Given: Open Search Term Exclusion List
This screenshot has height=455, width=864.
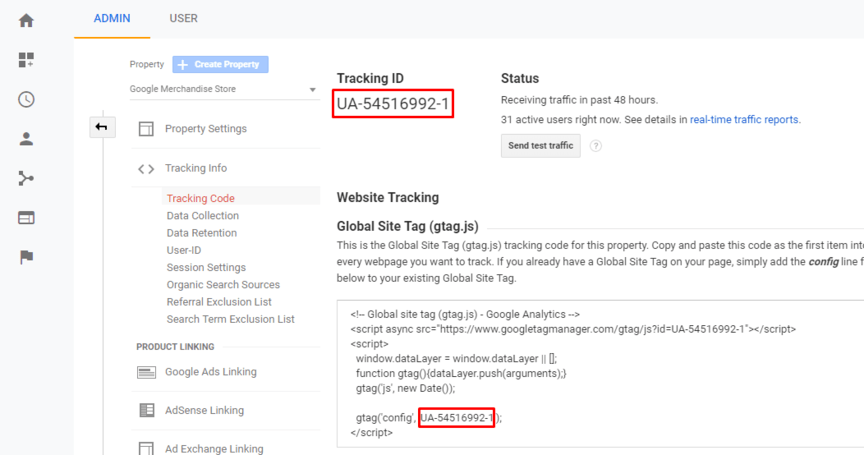Looking at the screenshot, I should [231, 319].
